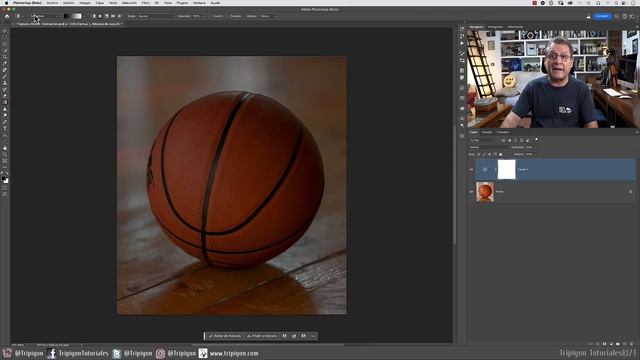Select the Fondo layer basketball thumbnail
640x360 pixels.
tap(485, 191)
